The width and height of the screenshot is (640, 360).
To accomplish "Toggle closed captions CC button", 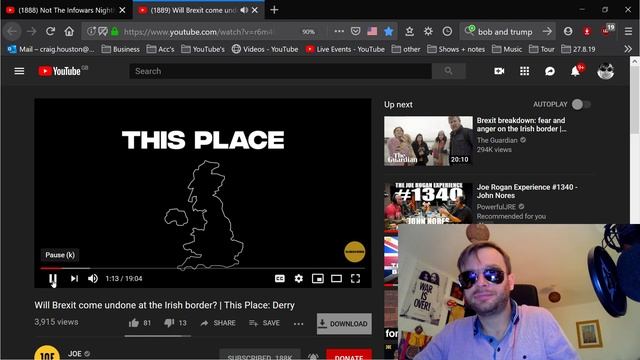I will pos(280,278).
